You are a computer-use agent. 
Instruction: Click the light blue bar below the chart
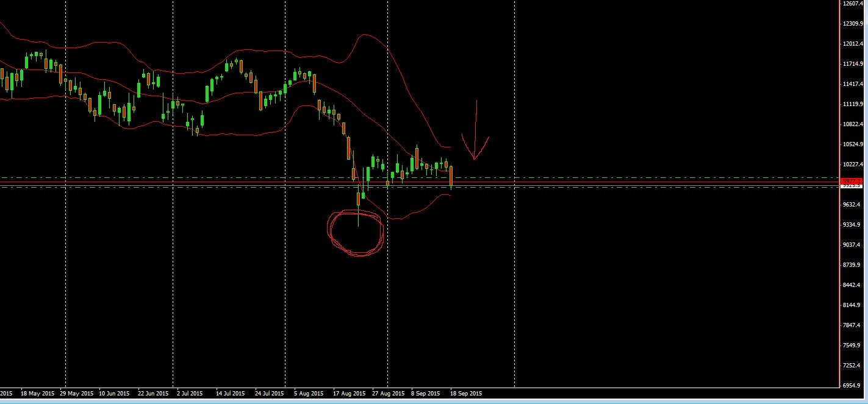coord(427,401)
